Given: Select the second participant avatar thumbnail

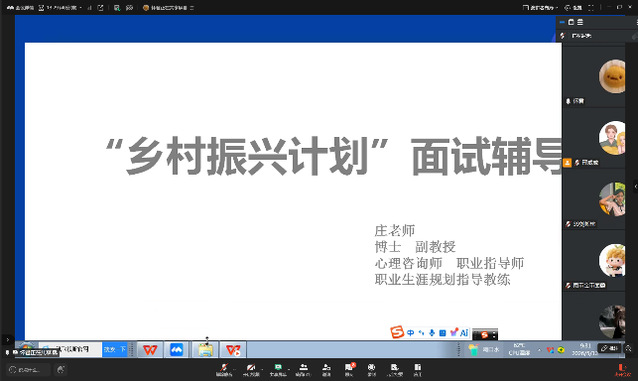Looking at the screenshot, I should [x=612, y=138].
